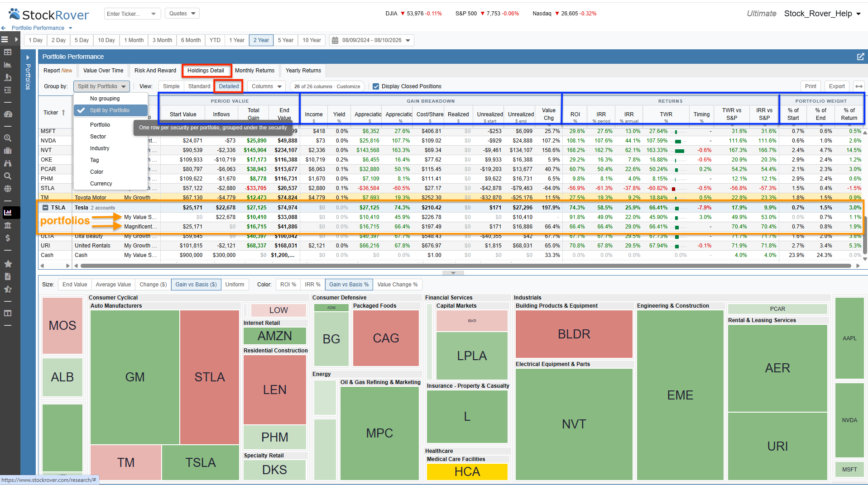Open the hamburger main menu

coord(5,39)
